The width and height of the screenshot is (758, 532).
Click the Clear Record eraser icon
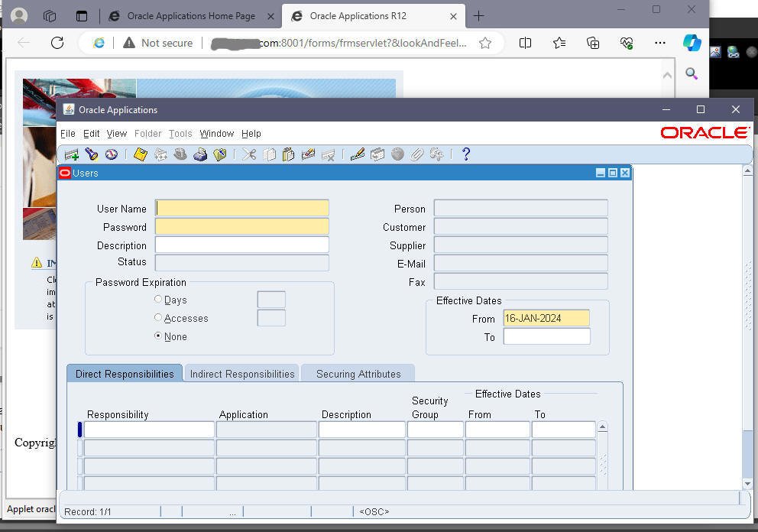(308, 154)
